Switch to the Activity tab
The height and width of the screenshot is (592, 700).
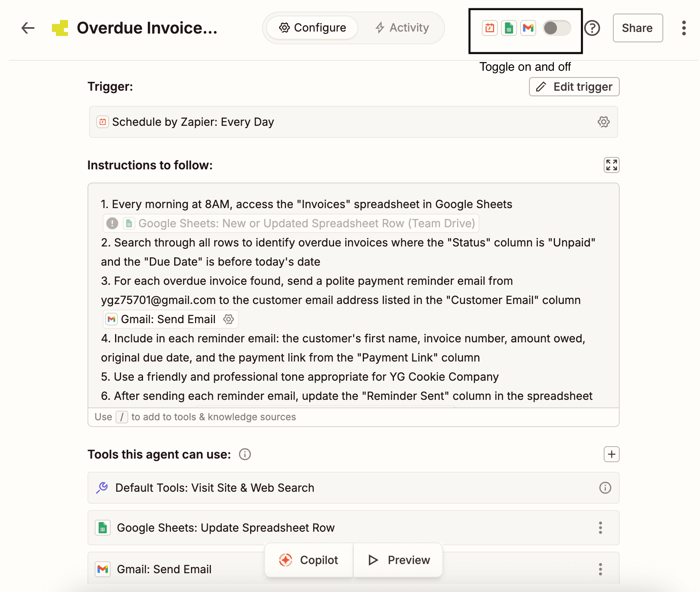[402, 28]
